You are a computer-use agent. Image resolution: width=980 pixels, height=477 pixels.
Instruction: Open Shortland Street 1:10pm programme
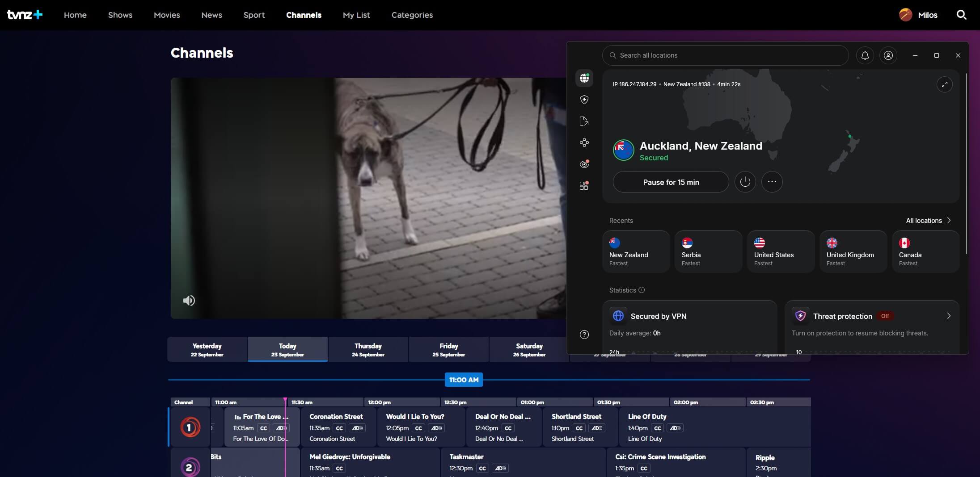click(580, 427)
